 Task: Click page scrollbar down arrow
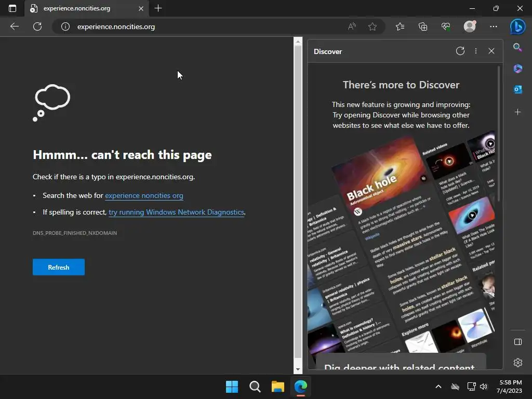pyautogui.click(x=298, y=369)
